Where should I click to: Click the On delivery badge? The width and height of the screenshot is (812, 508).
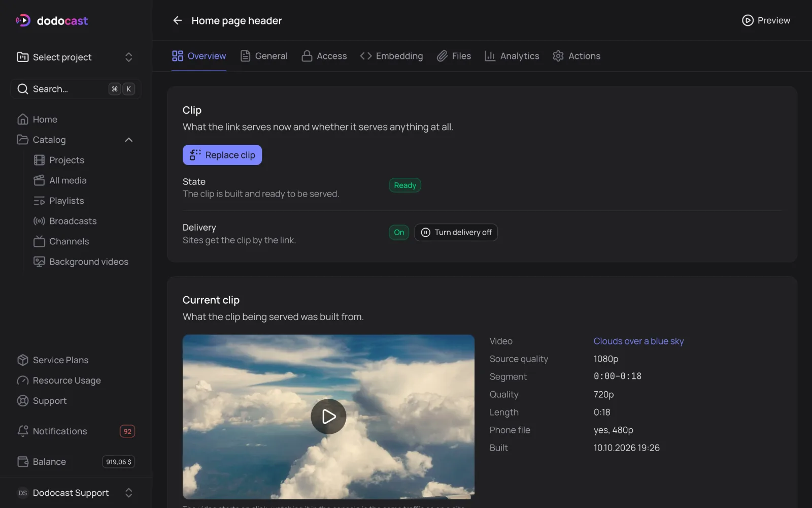click(399, 232)
